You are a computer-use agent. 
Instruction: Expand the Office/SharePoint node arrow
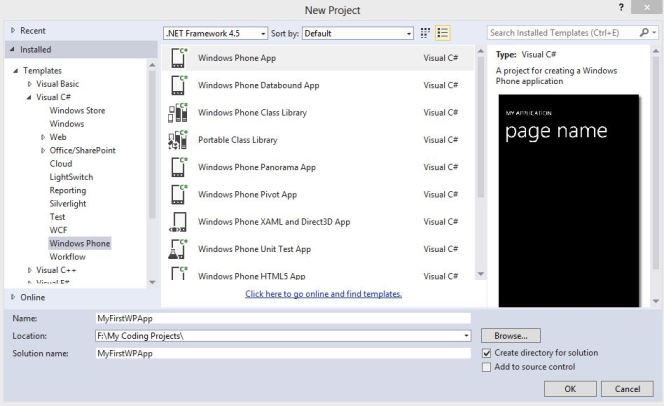coord(42,150)
